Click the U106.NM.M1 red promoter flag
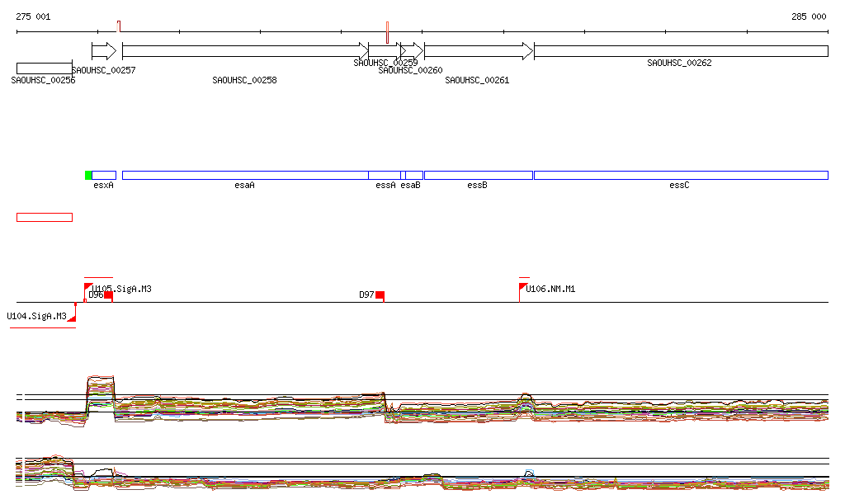 point(522,287)
